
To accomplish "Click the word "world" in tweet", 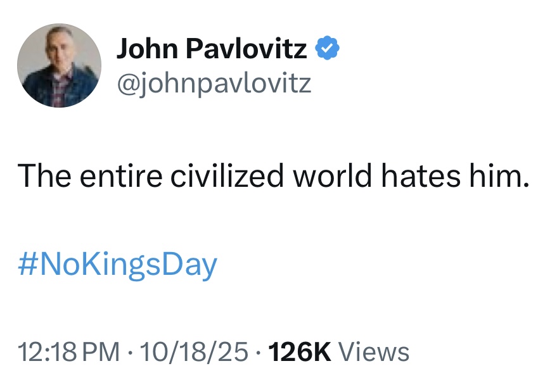I will click(x=333, y=175).
